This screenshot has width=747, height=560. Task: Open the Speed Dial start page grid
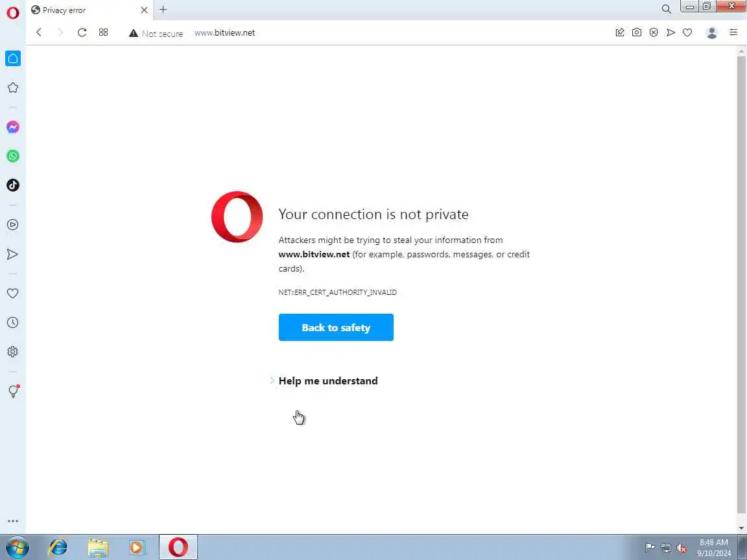103,32
